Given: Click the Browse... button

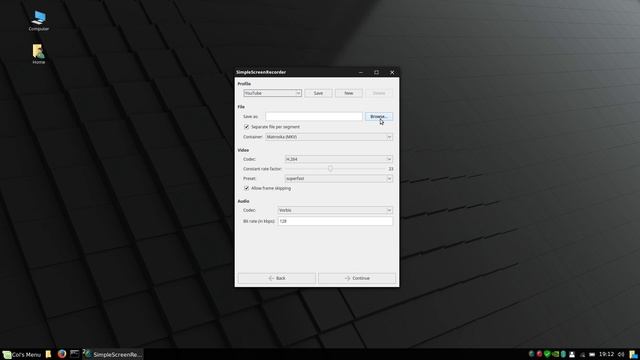Looking at the screenshot, I should point(379,116).
